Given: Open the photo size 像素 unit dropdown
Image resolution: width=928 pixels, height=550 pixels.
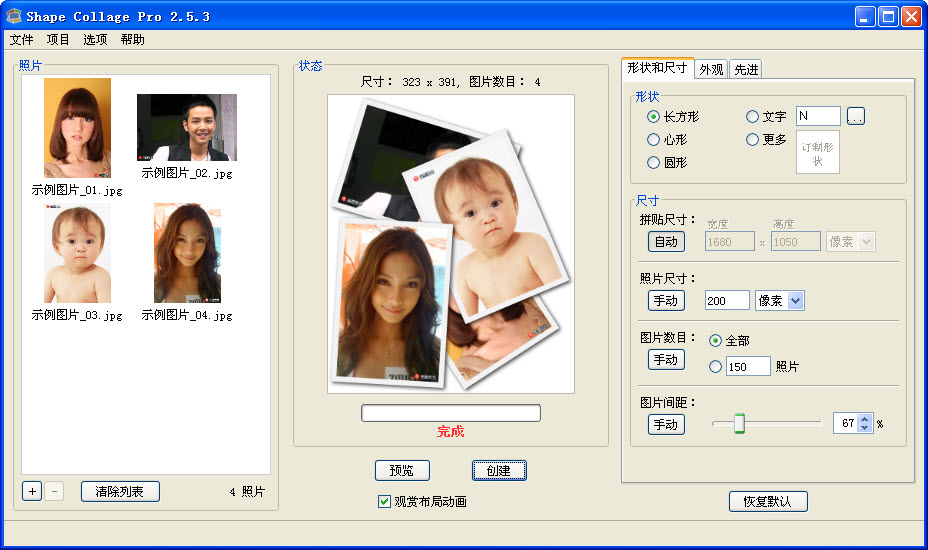Looking at the screenshot, I should 779,301.
